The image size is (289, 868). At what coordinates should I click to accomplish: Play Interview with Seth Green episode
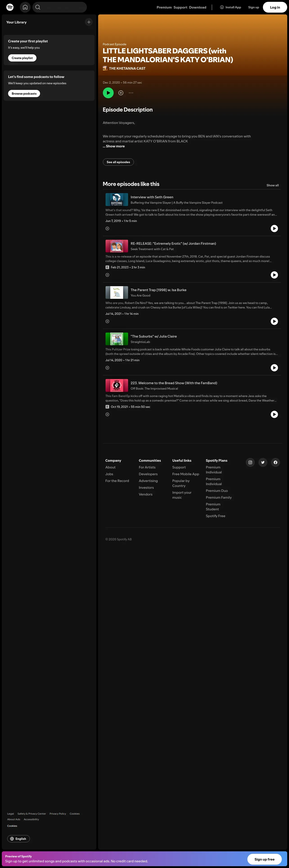[274, 228]
